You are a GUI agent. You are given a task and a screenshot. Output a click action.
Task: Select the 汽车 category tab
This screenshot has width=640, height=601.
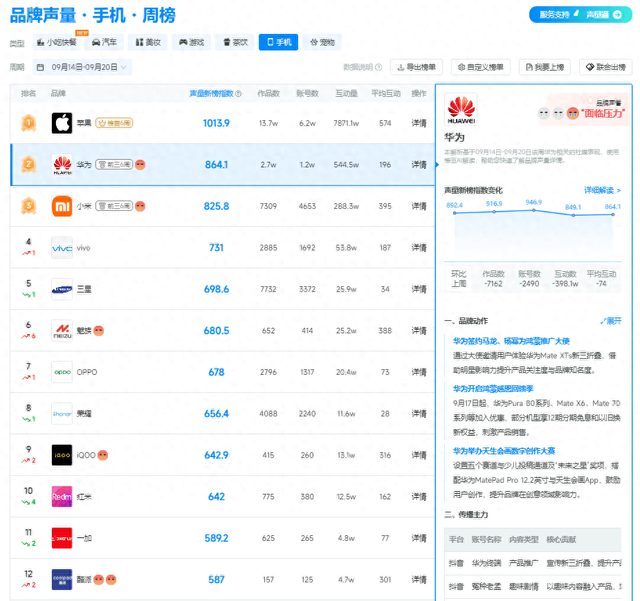click(x=104, y=42)
